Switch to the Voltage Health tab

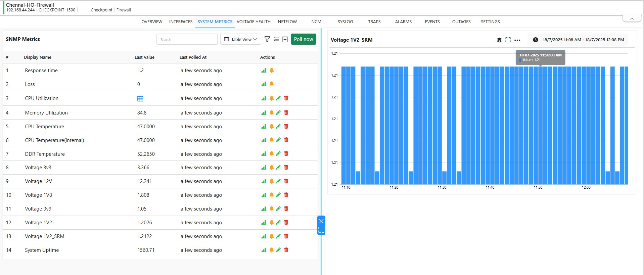coord(253,22)
